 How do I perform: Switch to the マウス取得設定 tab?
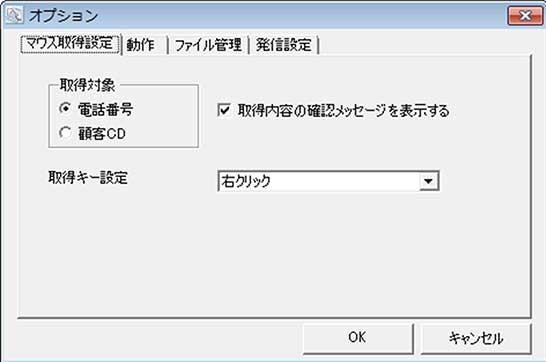click(70, 44)
